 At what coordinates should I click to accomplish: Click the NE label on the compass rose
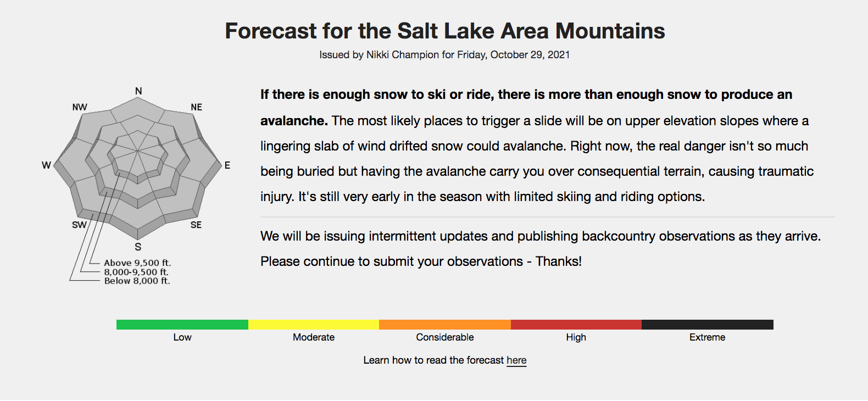197,107
